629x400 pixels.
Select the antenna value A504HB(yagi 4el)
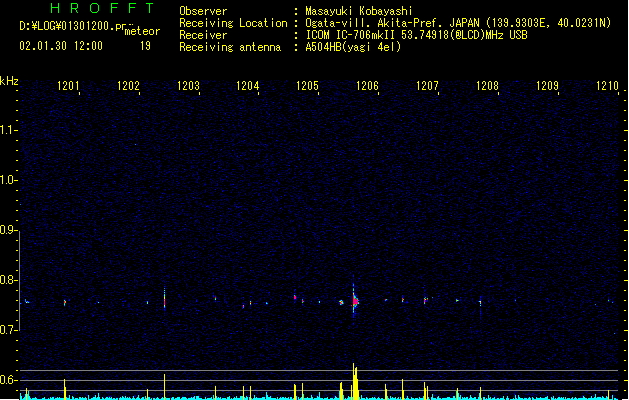tap(353, 47)
